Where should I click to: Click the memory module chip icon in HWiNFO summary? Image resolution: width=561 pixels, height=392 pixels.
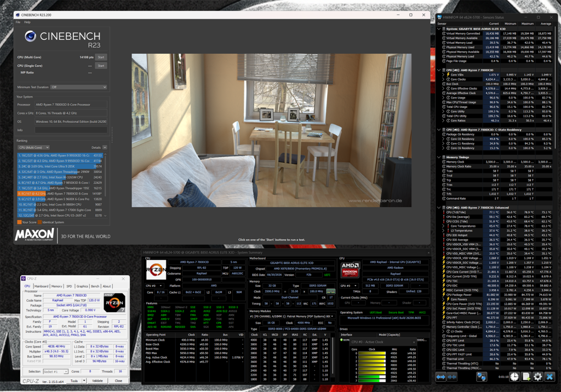click(330, 291)
